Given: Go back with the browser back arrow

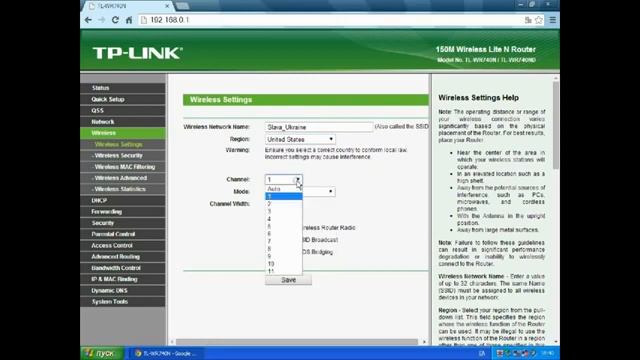Looking at the screenshot, I should point(88,20).
